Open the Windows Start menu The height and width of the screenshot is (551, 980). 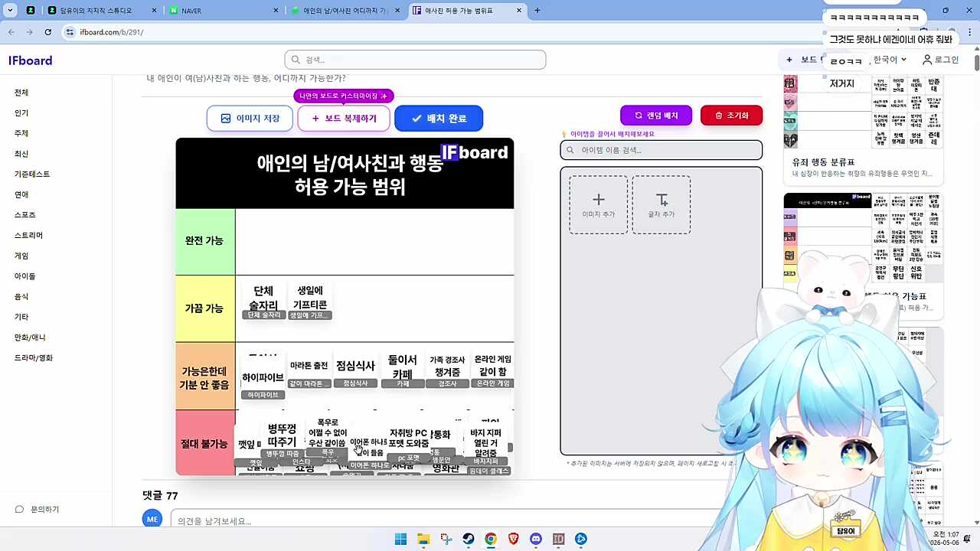[400, 540]
